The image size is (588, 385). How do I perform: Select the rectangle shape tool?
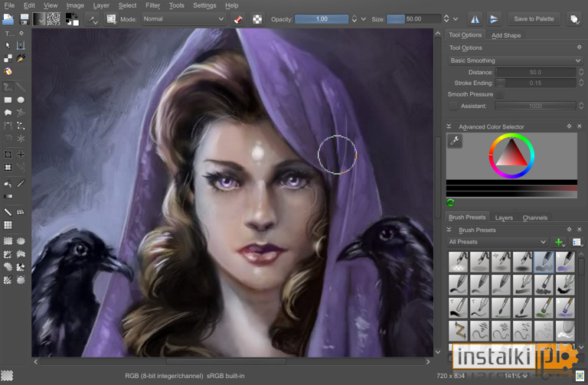coord(8,100)
